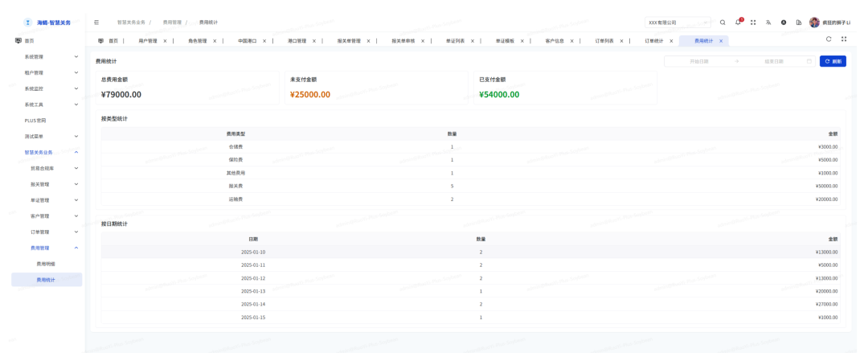Switch to the 用户管理 tab

[148, 41]
